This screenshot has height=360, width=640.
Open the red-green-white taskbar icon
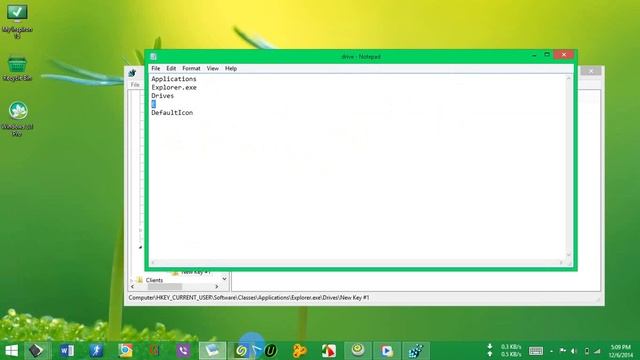coord(329,351)
